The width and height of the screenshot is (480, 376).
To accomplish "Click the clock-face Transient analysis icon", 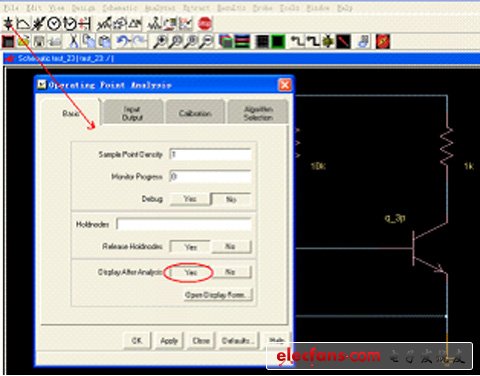I will pos(54,24).
